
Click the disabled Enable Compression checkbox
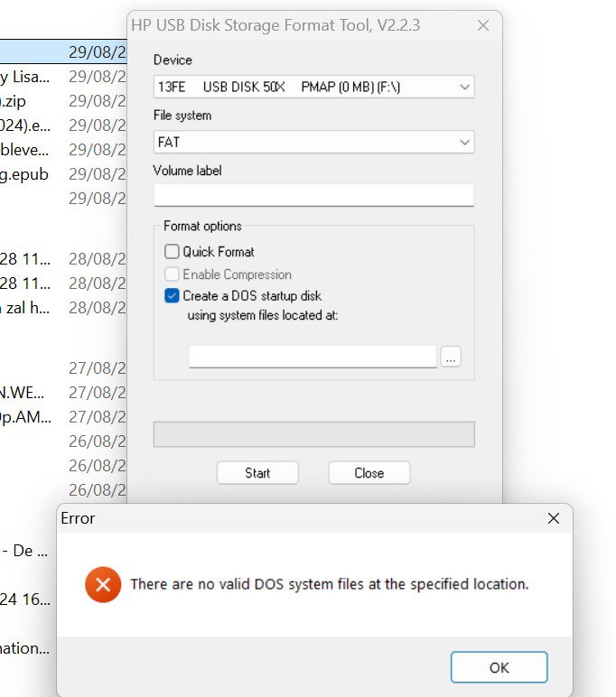coord(172,274)
